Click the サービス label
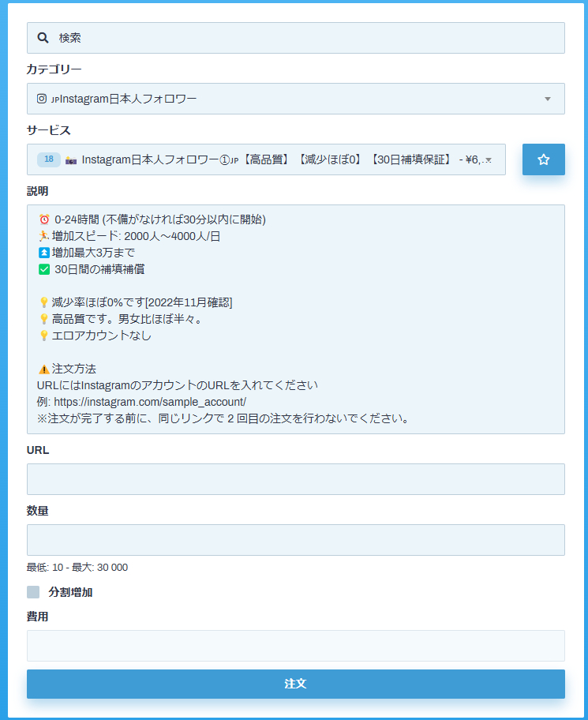Screen dimensions: 588x720 tap(49, 130)
